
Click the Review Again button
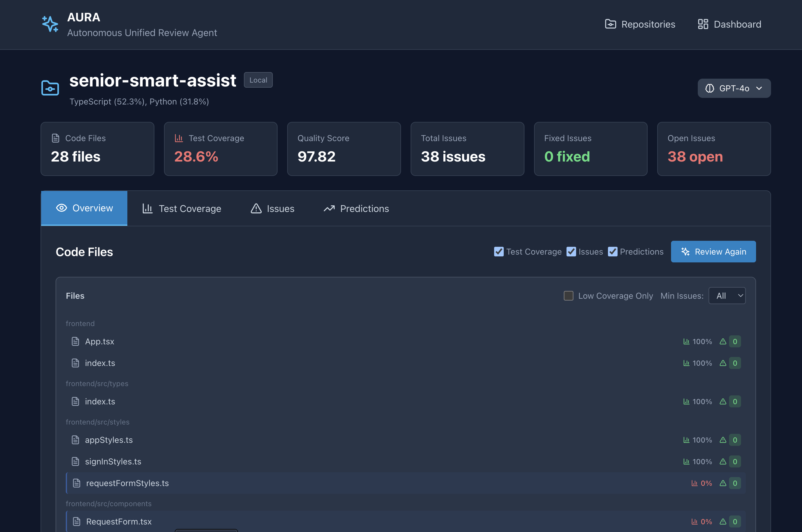713,251
